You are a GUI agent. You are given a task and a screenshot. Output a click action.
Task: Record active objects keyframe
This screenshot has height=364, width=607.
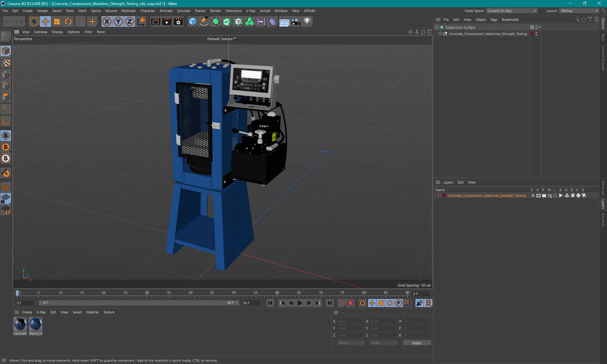[342, 303]
